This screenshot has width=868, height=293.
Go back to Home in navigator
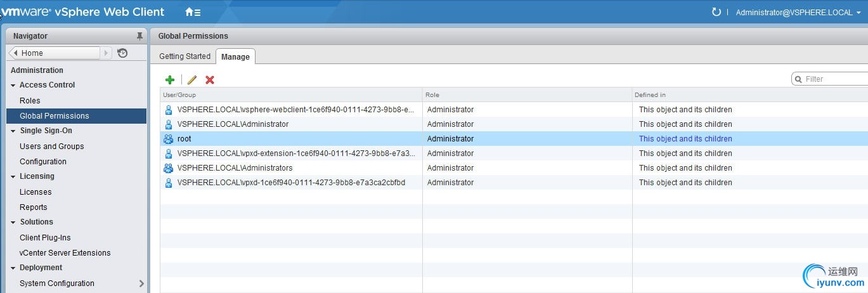click(x=55, y=53)
